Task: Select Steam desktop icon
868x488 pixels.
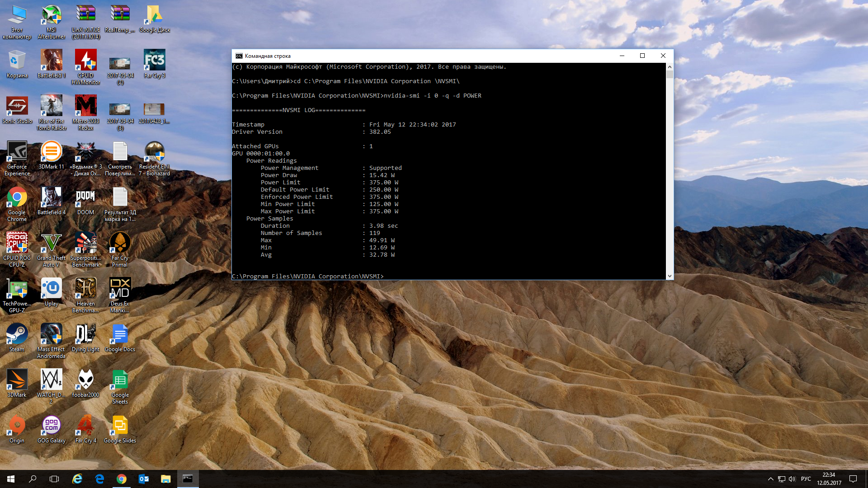Action: pos(17,334)
